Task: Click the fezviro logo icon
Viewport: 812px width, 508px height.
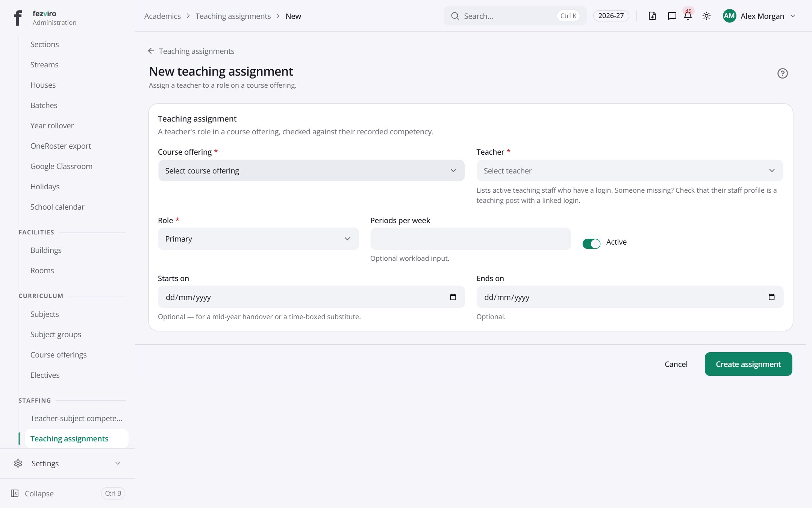Action: pos(18,18)
